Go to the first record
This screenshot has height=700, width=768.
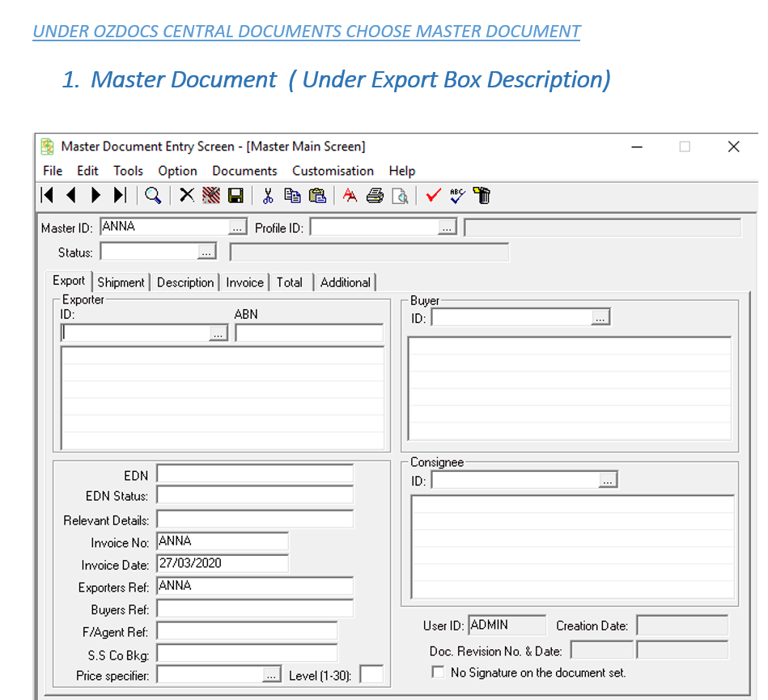coord(47,196)
